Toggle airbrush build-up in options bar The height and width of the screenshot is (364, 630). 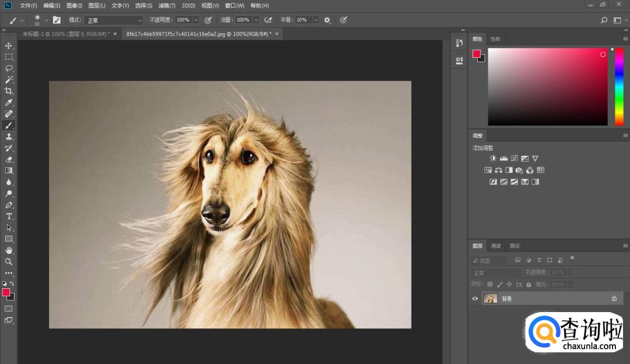pos(268,20)
